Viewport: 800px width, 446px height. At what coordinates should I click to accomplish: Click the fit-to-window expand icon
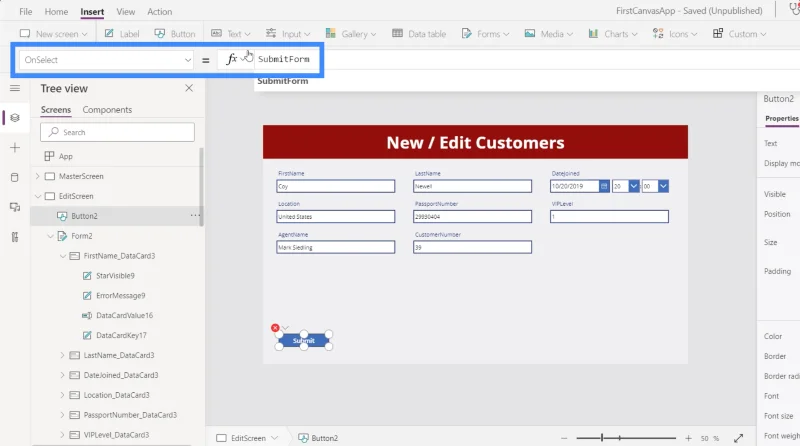pos(738,438)
